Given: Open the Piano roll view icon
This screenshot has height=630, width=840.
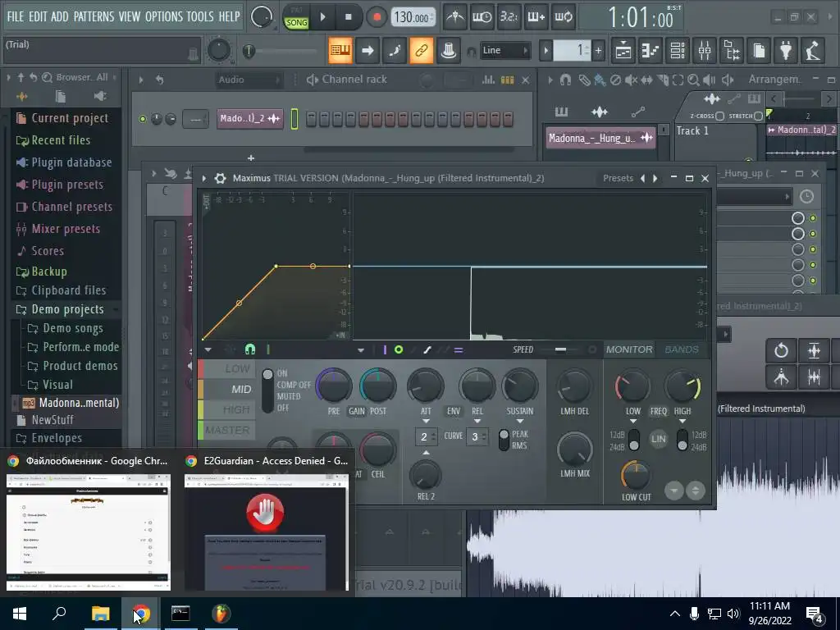Looking at the screenshot, I should pos(651,50).
